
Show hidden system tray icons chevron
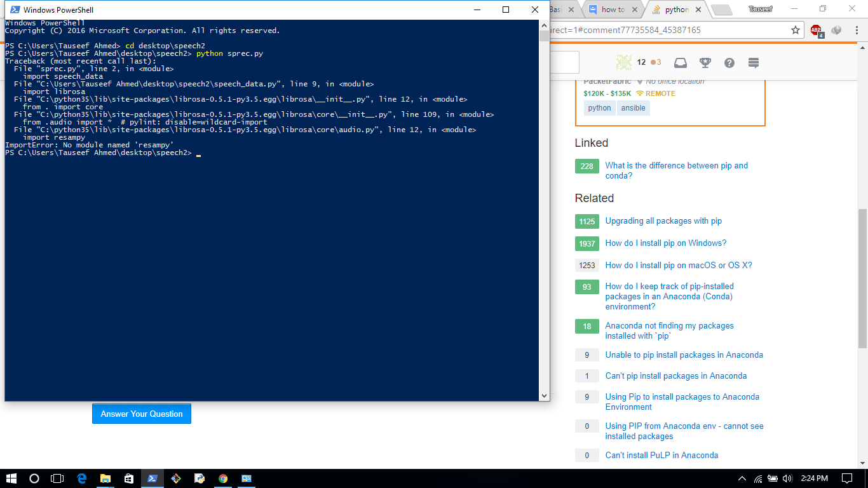click(x=742, y=478)
